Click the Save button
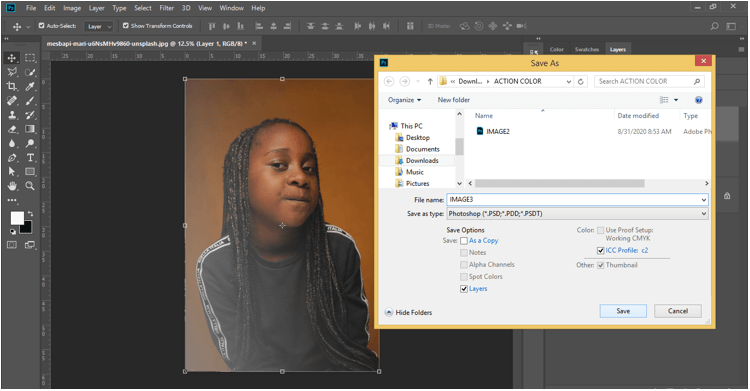 coord(623,311)
